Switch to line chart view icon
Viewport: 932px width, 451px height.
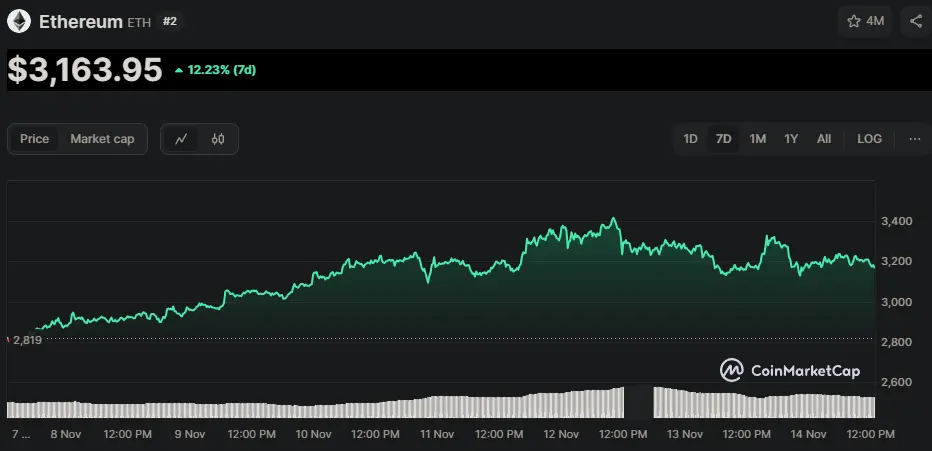pyautogui.click(x=181, y=139)
